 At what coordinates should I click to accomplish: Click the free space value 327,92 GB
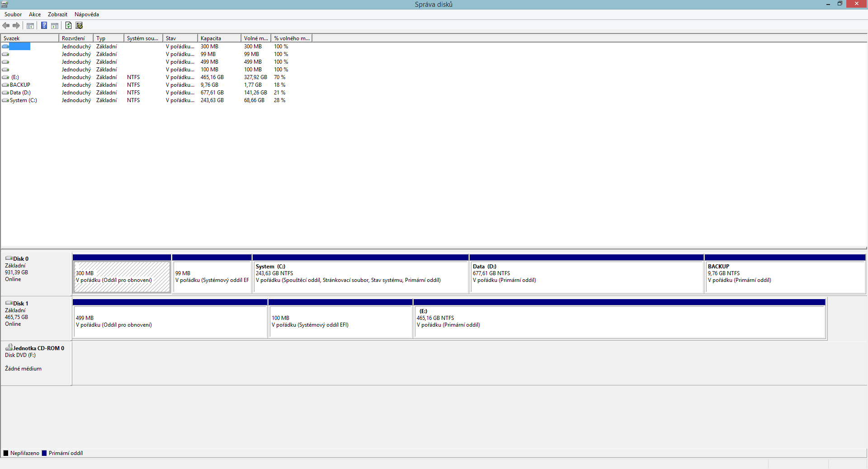[x=255, y=77]
